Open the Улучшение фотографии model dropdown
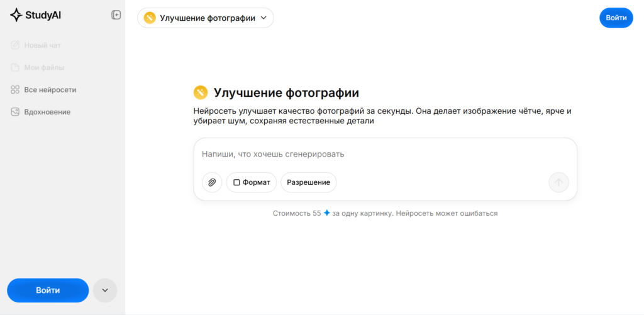The image size is (644, 315). point(206,18)
